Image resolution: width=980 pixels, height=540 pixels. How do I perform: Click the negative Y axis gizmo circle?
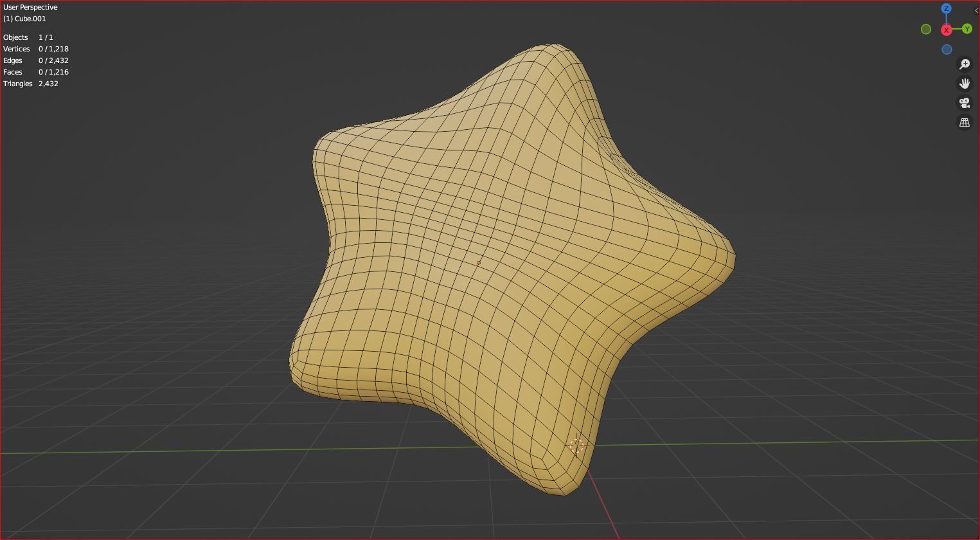(926, 29)
